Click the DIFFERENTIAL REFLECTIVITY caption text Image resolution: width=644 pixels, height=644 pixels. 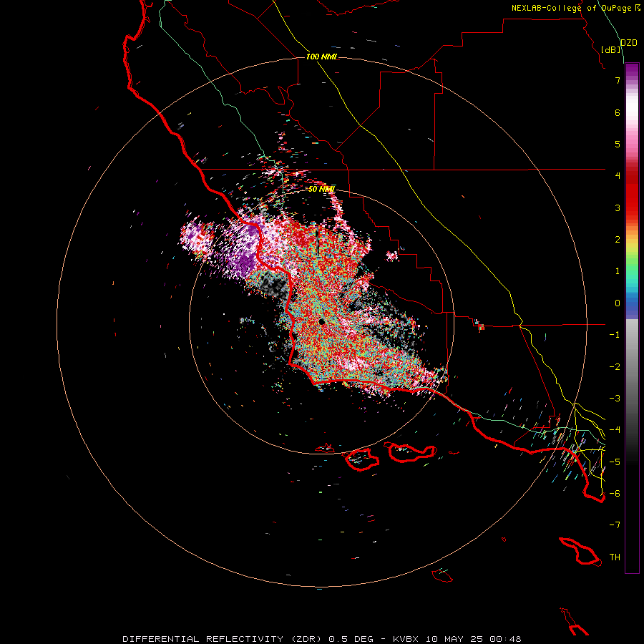(x=203, y=639)
